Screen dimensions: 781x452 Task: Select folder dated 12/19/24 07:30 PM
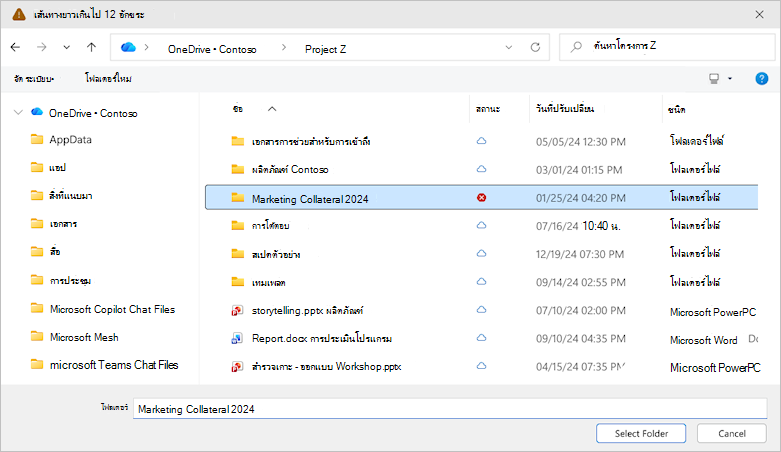tap(276, 255)
